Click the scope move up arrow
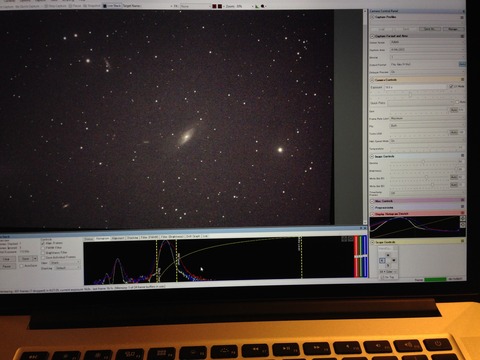480x360 pixels. pos(388,255)
